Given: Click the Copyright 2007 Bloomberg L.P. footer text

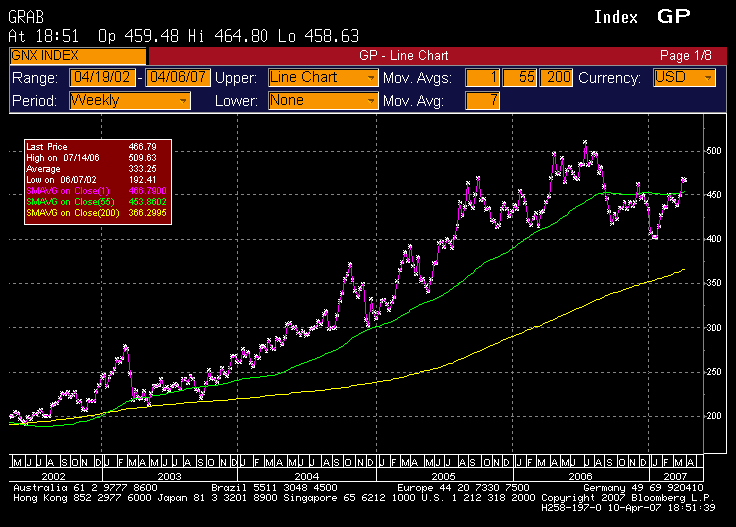Looking at the screenshot, I should tap(628, 497).
